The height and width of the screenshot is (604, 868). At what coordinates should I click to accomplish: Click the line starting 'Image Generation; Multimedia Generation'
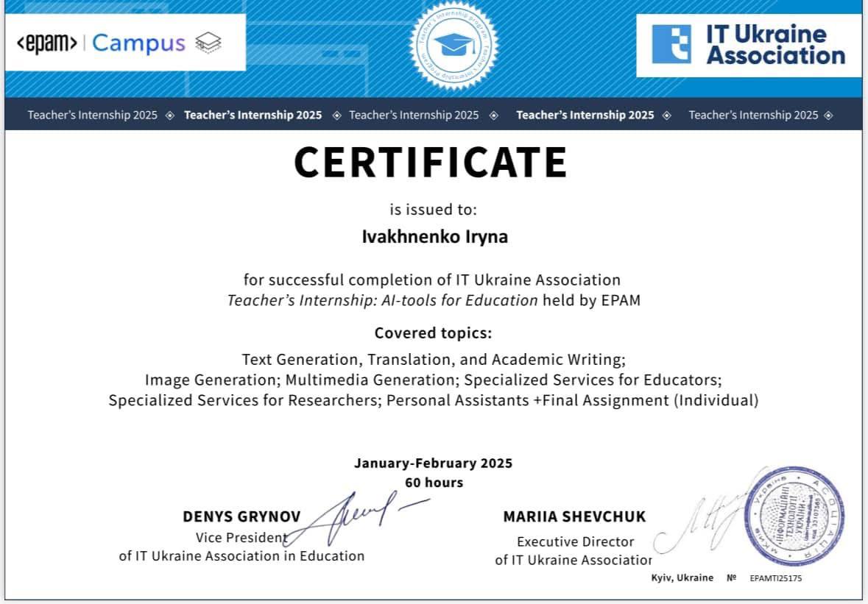pos(434,380)
